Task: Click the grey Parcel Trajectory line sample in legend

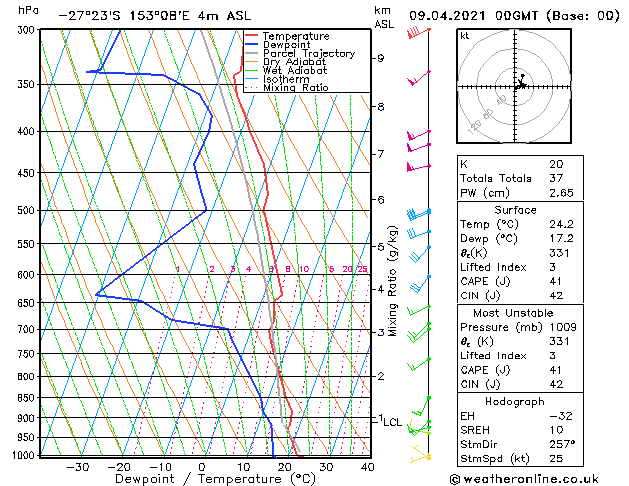Action: [252, 53]
